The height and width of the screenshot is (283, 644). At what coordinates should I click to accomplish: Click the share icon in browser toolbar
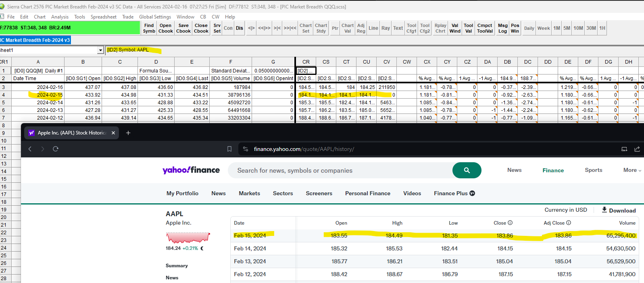click(637, 149)
